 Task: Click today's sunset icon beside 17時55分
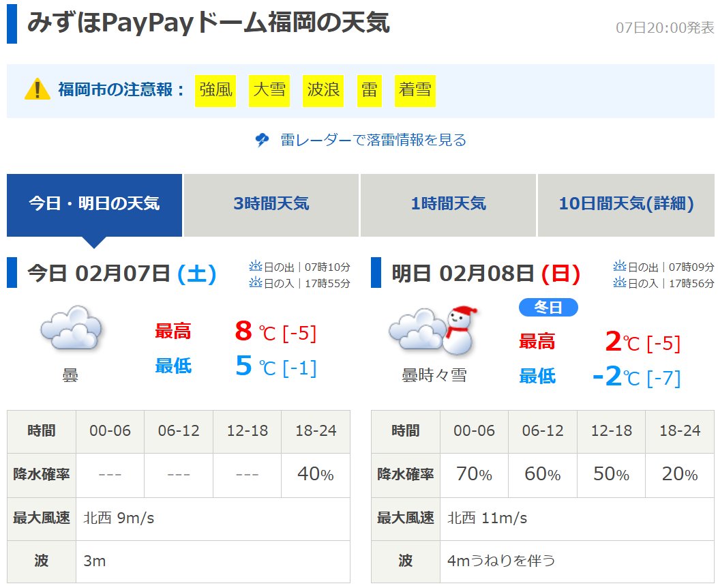256,282
